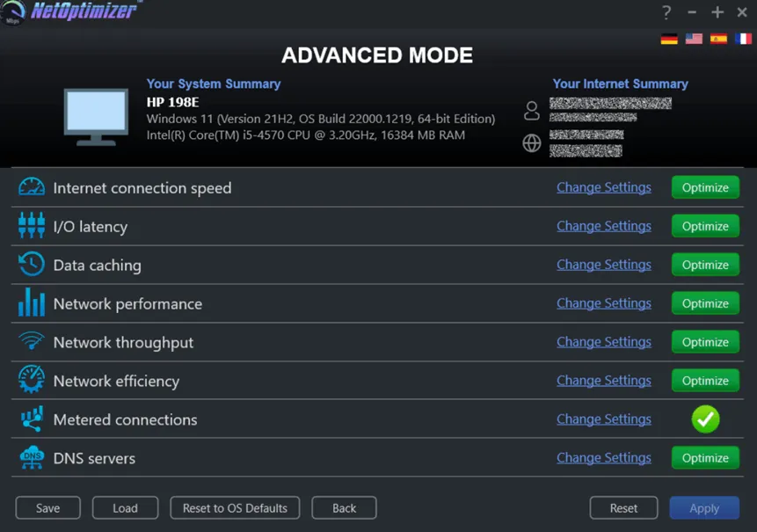Click the NetOptimizer logo
Viewport: 757px width, 532px height.
[69, 11]
